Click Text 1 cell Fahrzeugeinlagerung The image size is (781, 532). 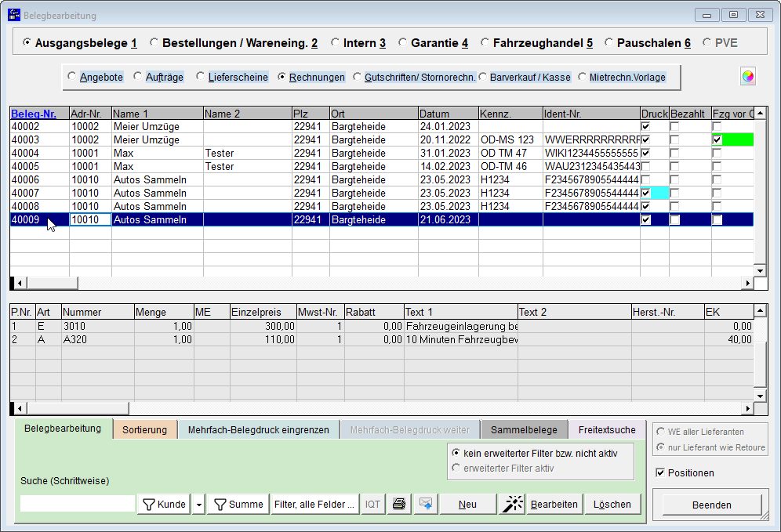coord(461,326)
